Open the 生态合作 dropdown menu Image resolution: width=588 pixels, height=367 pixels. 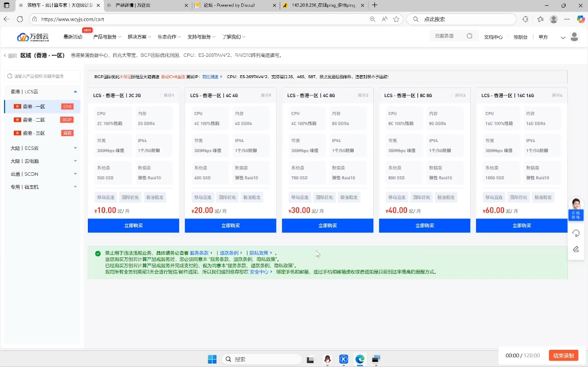tap(169, 37)
